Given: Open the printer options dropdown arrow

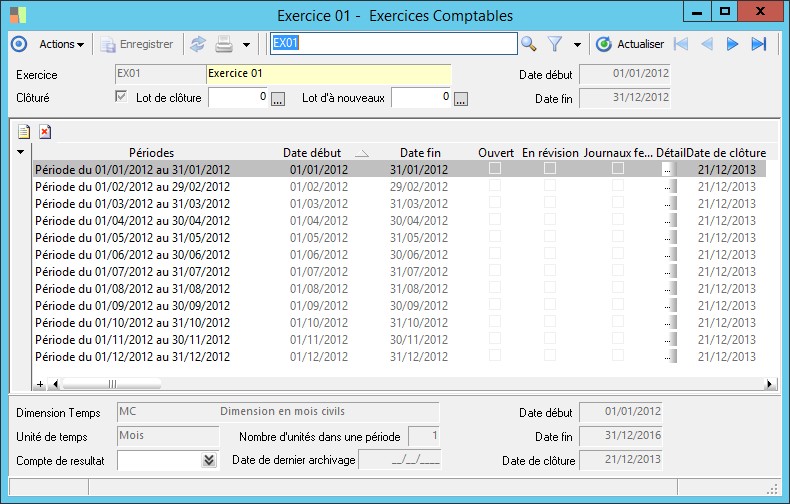Looking at the screenshot, I should click(246, 45).
